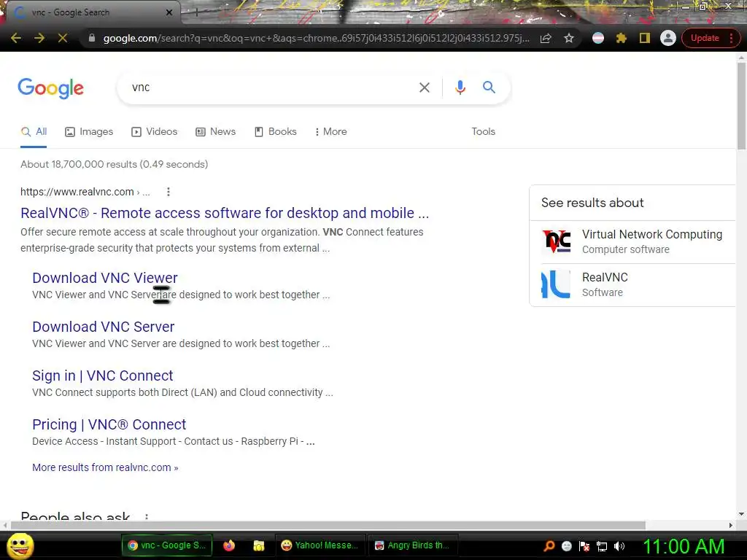Click the Update button in Chrome
Image resolution: width=747 pixels, height=560 pixels.
tap(705, 38)
